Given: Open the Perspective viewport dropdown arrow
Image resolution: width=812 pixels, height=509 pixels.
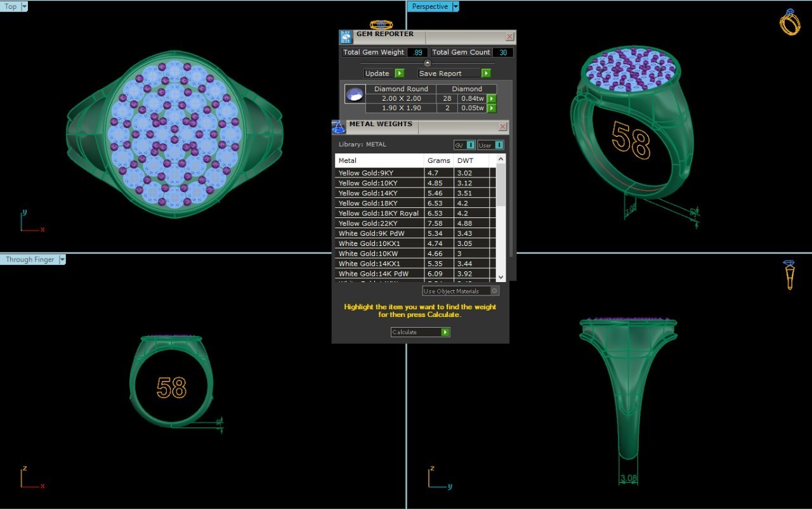Looking at the screenshot, I should click(x=455, y=6).
